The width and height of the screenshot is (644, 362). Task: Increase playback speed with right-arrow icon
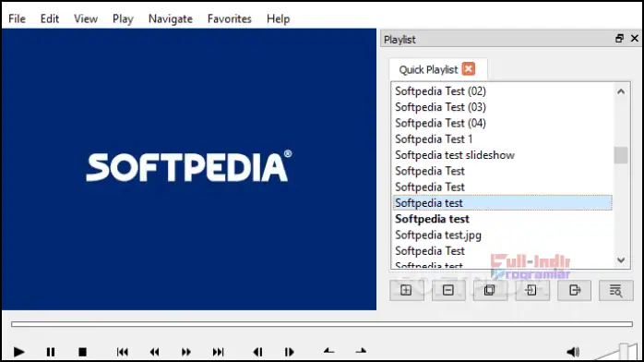coord(361,351)
